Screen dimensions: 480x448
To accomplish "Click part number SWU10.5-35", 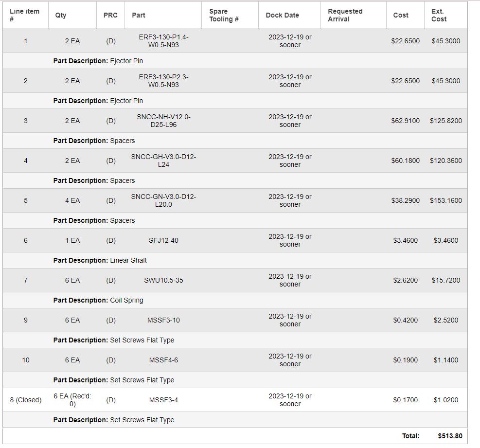I will coord(163,280).
